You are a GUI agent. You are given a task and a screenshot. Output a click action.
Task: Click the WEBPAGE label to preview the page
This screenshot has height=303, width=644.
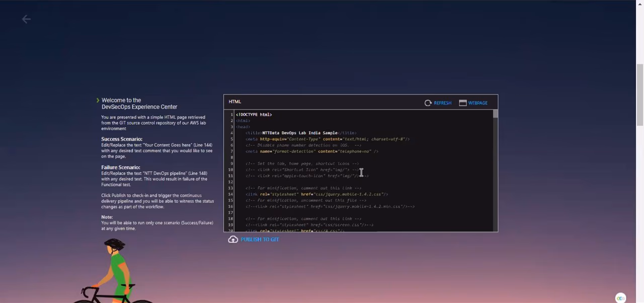477,103
